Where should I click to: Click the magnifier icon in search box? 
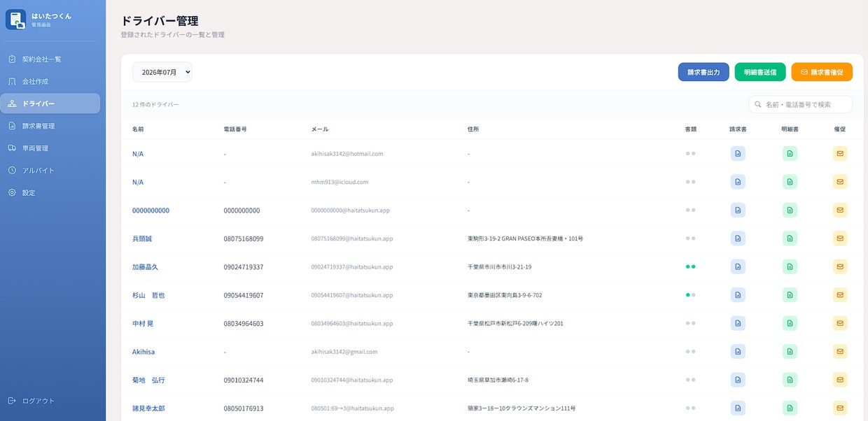pyautogui.click(x=757, y=104)
